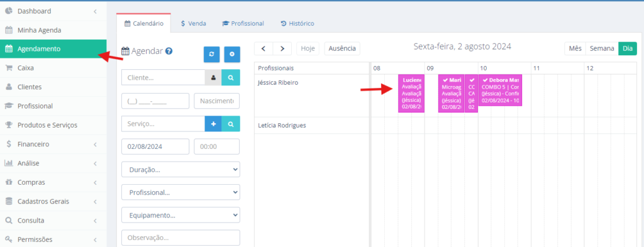
Task: Click the plus icon beside Serviço field
Action: click(213, 123)
